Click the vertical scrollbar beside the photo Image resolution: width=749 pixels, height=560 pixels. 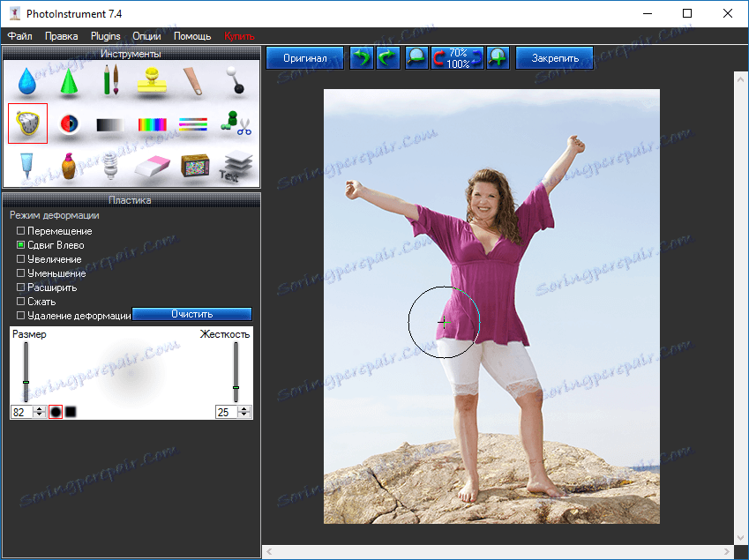(741, 309)
